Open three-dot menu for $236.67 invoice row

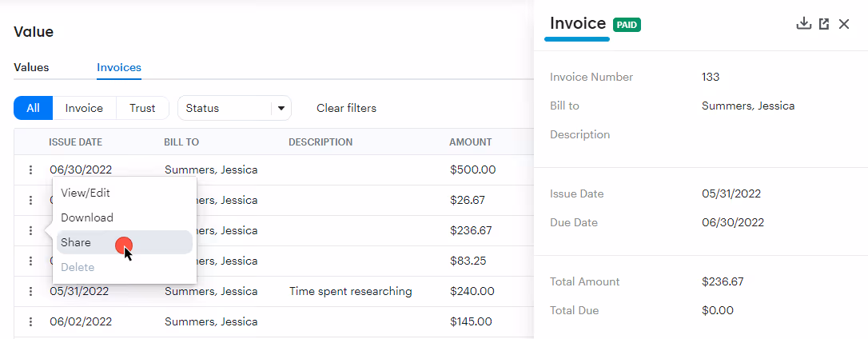point(31,230)
